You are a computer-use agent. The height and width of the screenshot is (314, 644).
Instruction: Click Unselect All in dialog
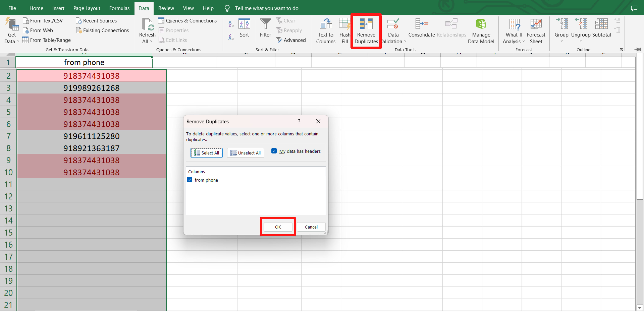pyautogui.click(x=245, y=153)
